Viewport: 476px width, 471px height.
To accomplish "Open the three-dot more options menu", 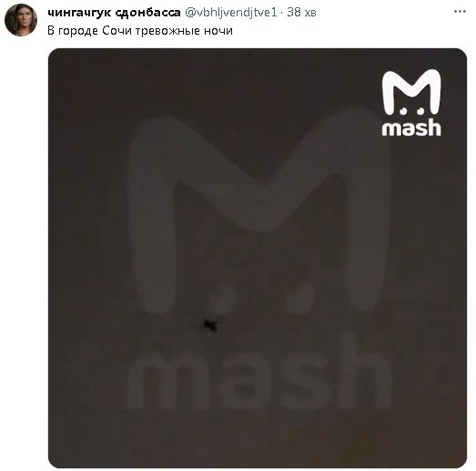I will [460, 12].
